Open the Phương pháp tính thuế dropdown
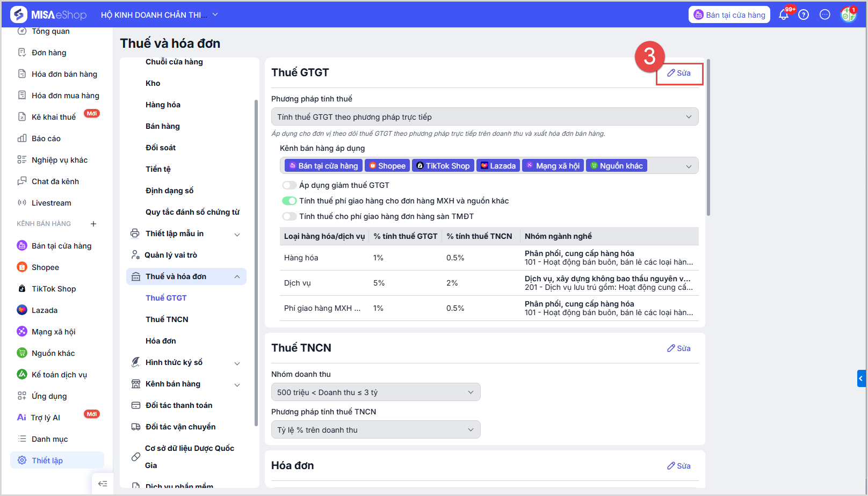868x496 pixels. point(484,117)
